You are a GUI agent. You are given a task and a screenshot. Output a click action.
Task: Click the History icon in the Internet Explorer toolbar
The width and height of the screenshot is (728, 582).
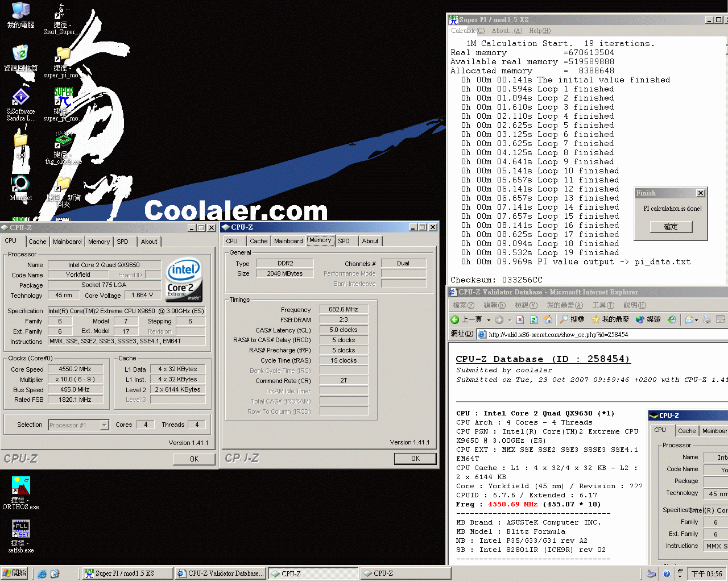(x=672, y=319)
